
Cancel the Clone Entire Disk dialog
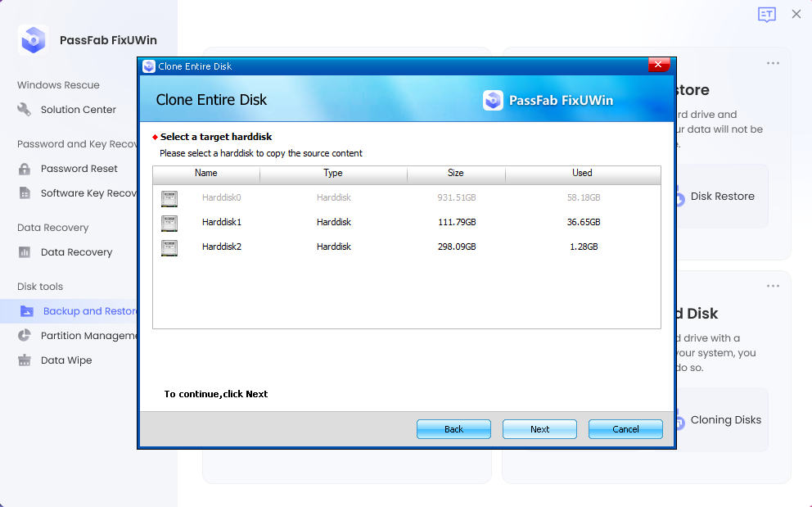pos(625,428)
